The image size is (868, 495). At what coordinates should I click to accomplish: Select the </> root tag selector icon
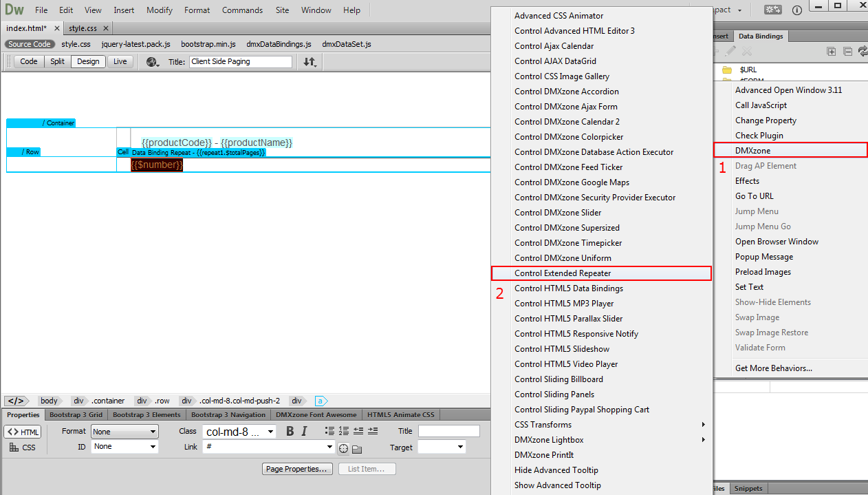[16, 401]
